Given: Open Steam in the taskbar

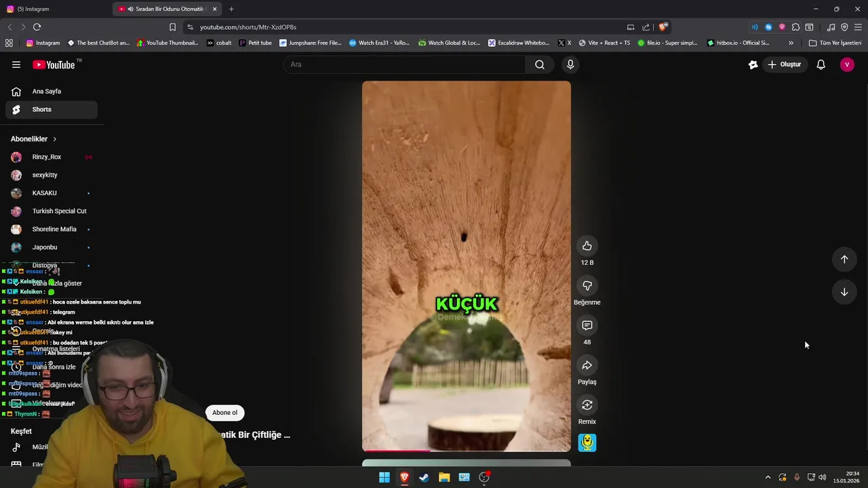Looking at the screenshot, I should 424,477.
